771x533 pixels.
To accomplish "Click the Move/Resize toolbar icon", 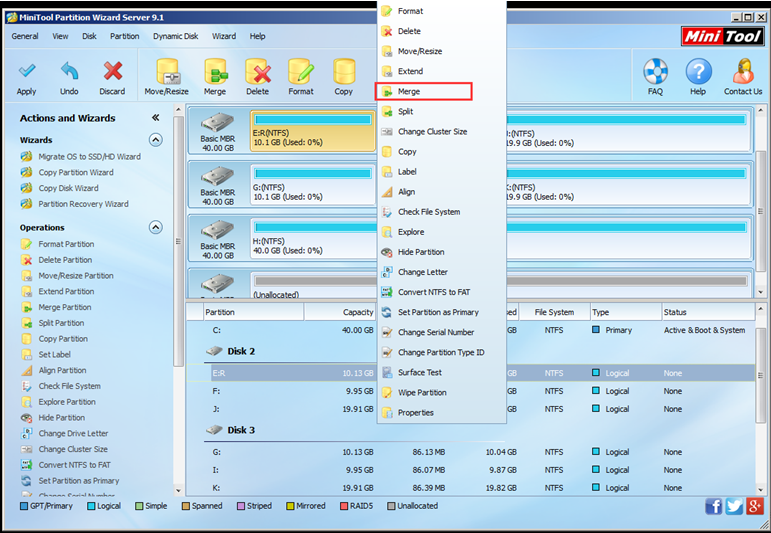I will coord(167,72).
